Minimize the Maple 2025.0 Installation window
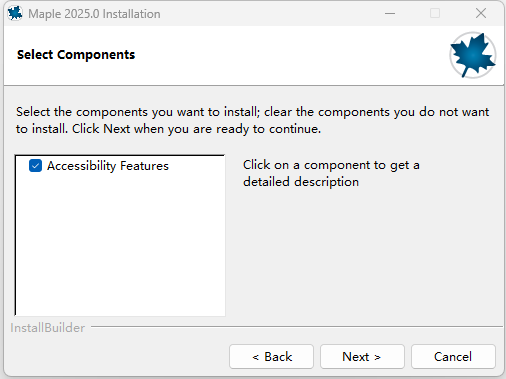The height and width of the screenshot is (379, 506). tap(390, 14)
